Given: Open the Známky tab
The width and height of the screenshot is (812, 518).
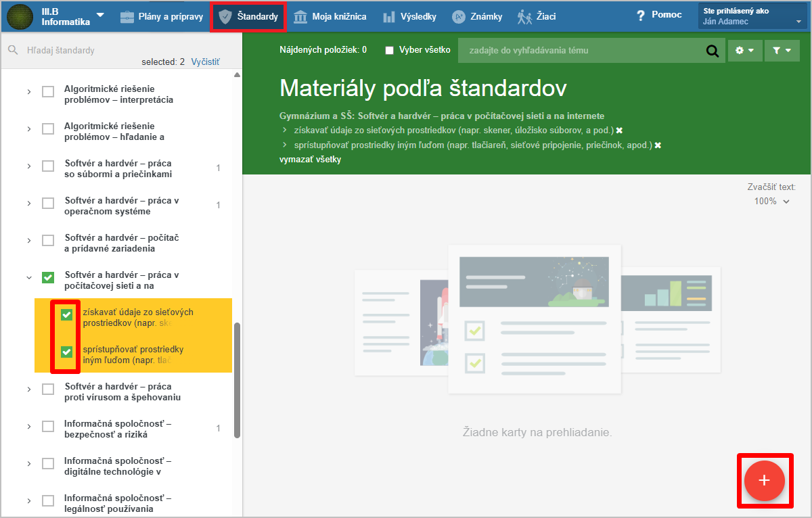Looking at the screenshot, I should (x=477, y=16).
